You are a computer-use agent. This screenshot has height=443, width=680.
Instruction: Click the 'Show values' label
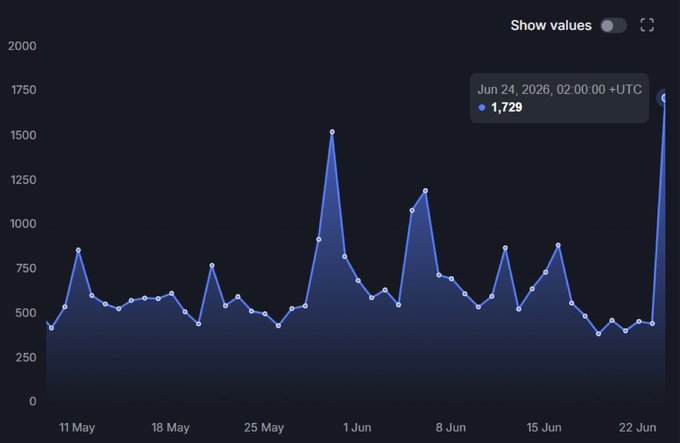click(x=551, y=26)
